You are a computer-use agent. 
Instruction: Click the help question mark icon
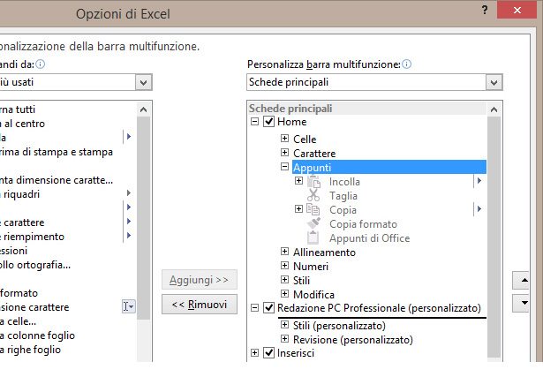point(485,10)
